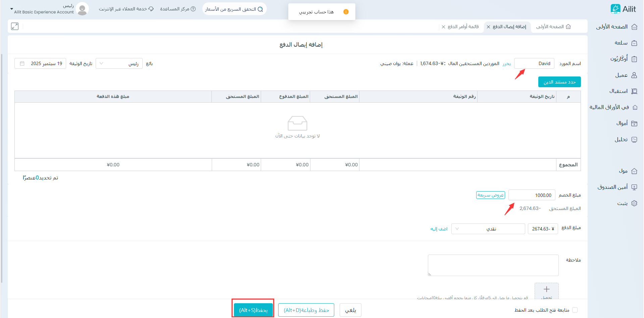Click the customer person icon in sidebar

(x=634, y=75)
